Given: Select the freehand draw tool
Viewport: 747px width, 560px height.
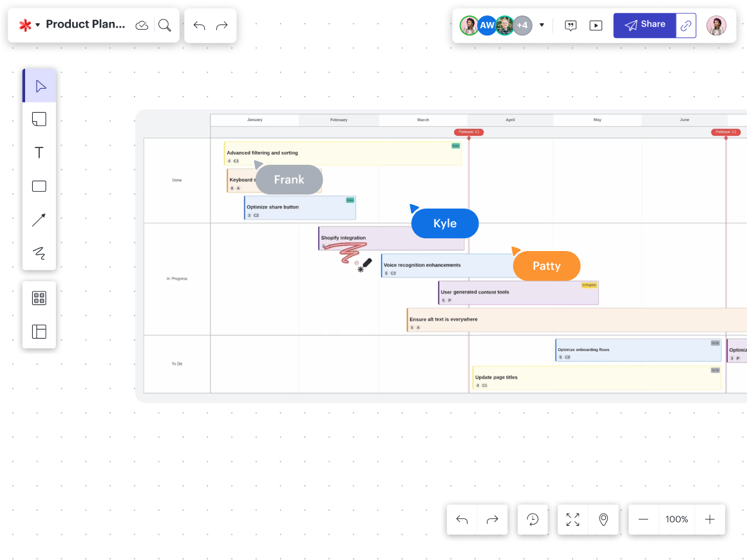Looking at the screenshot, I should (39, 253).
